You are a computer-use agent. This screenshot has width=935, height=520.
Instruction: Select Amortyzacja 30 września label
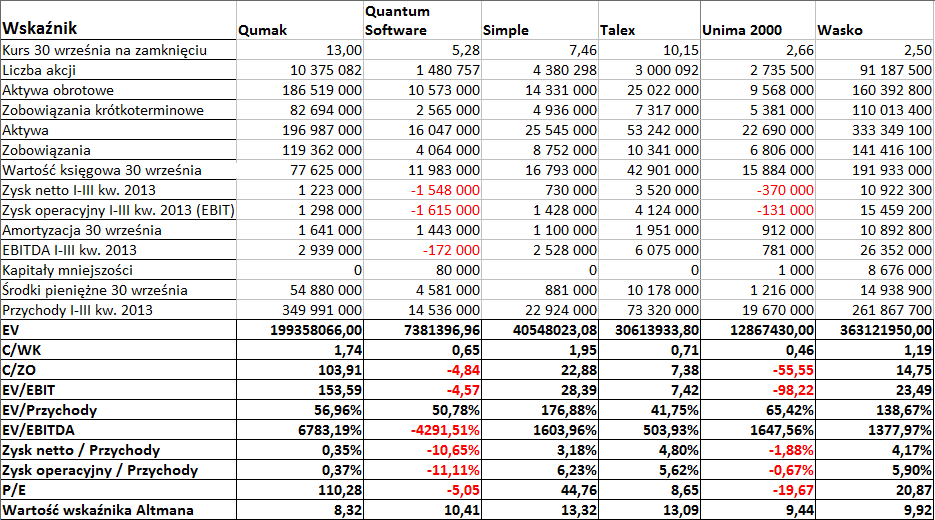click(x=82, y=230)
